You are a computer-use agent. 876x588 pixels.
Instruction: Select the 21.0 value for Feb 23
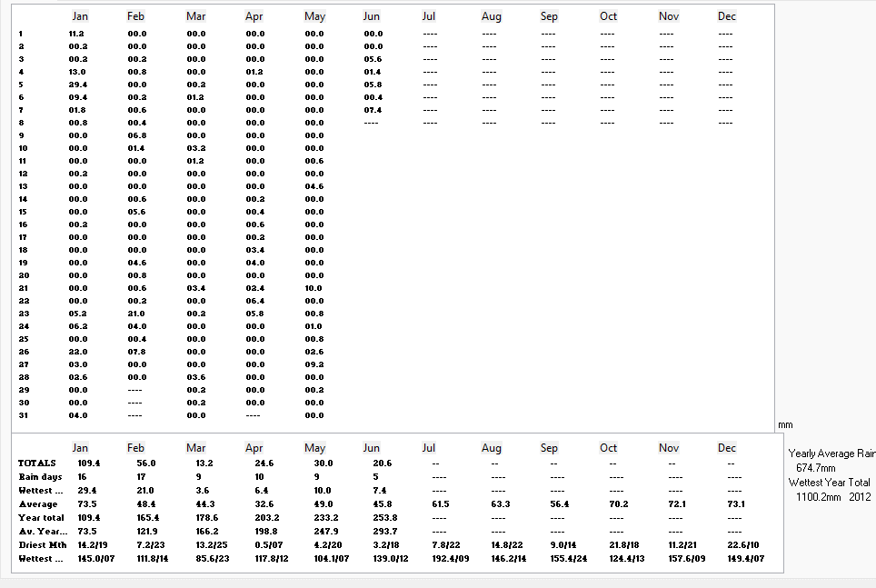click(136, 314)
